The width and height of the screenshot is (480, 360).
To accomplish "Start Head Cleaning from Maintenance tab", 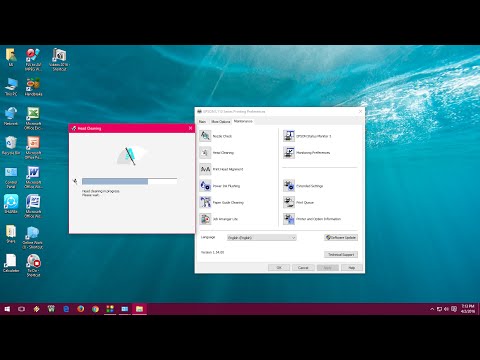I will point(205,153).
